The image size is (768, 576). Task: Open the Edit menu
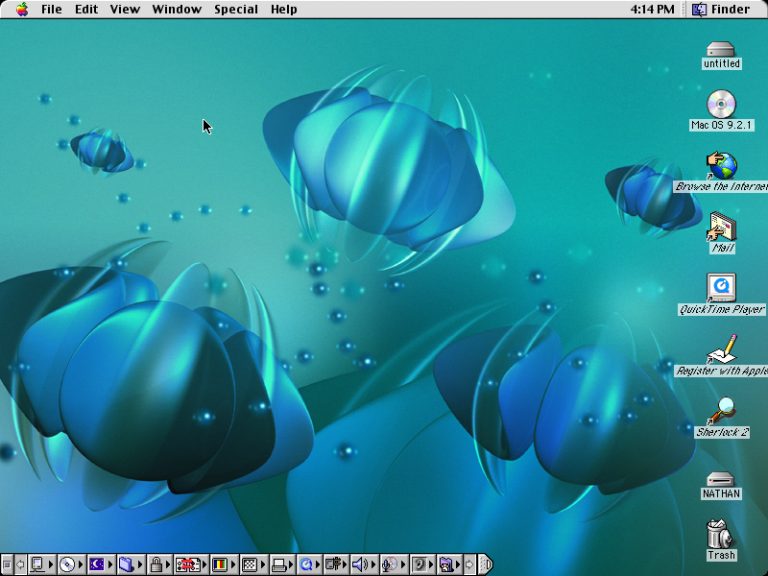coord(86,9)
